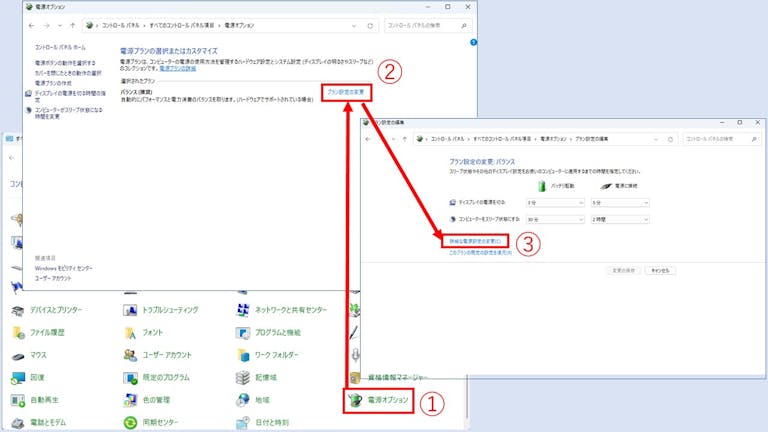Maximize the プラン設定の編集 window

click(x=740, y=122)
